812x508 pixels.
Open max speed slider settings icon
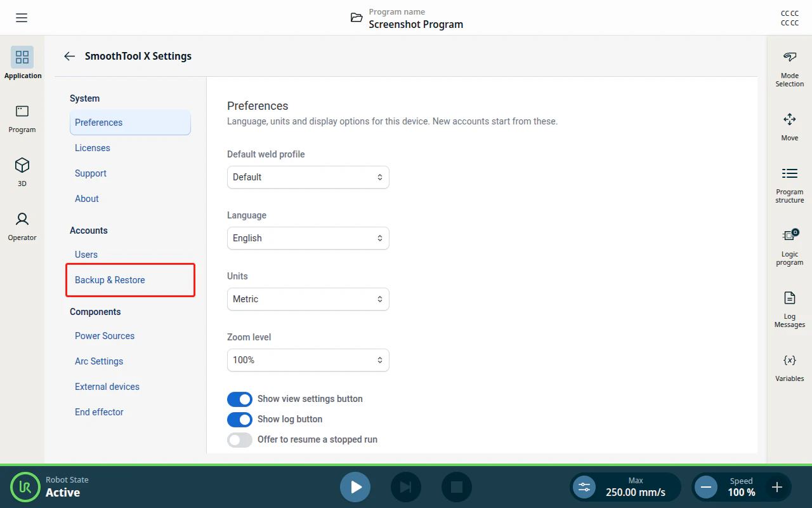[584, 487]
